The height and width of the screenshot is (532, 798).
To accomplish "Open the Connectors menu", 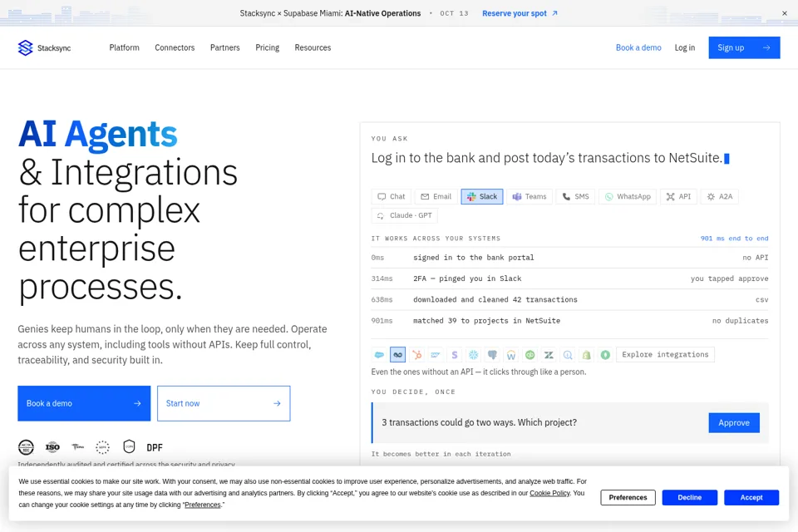I will (x=175, y=47).
